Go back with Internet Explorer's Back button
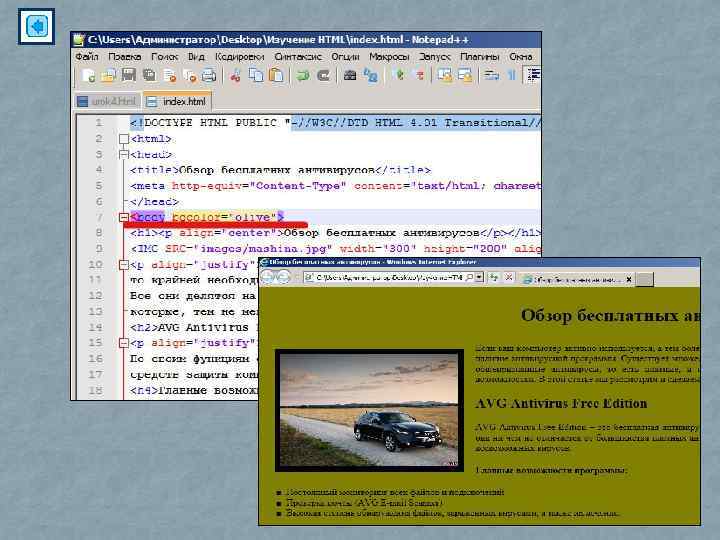The width and height of the screenshot is (720, 540). pyautogui.click(x=268, y=277)
